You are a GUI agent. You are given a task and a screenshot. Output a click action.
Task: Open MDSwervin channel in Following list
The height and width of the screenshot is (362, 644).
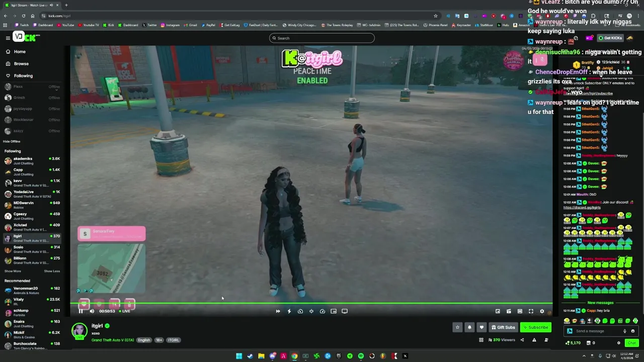tap(31, 205)
